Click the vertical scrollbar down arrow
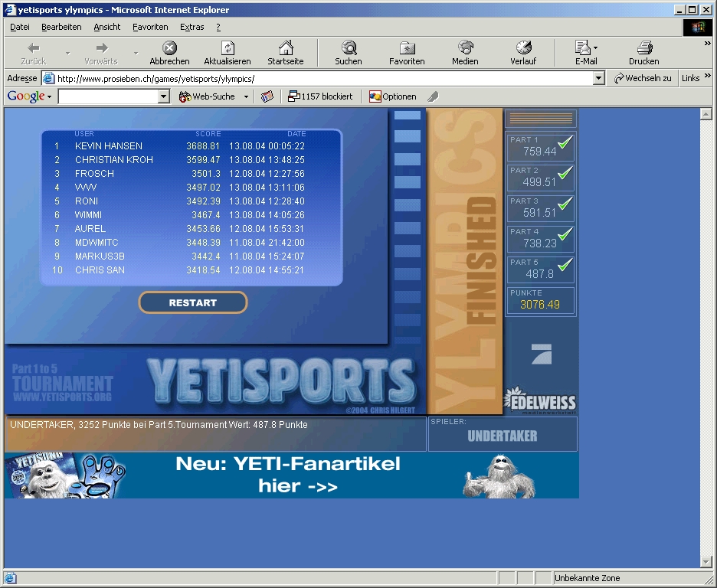The width and height of the screenshot is (717, 588). 706,561
